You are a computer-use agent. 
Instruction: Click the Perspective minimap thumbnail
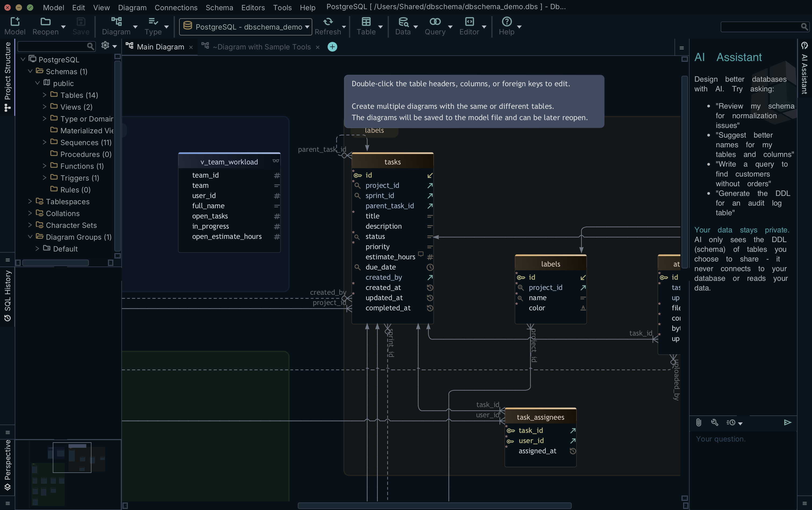pos(68,474)
